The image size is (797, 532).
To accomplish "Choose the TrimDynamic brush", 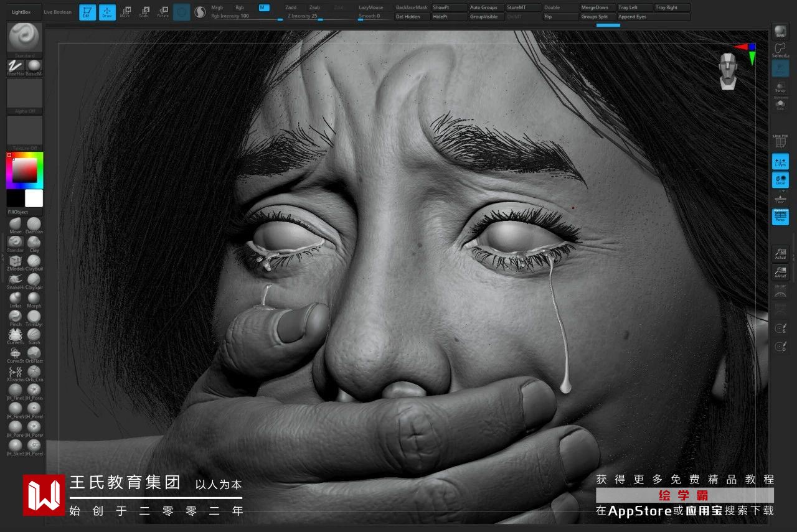I will tap(34, 318).
